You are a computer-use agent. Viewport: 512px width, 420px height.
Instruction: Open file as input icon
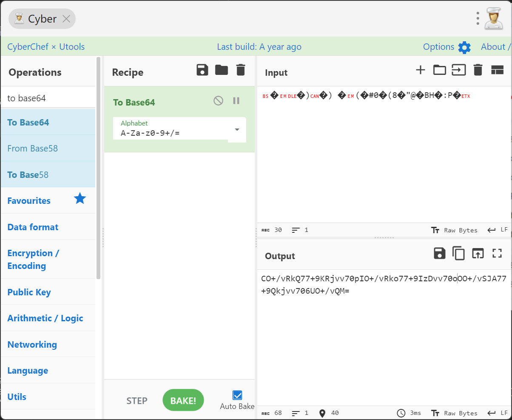(x=458, y=70)
